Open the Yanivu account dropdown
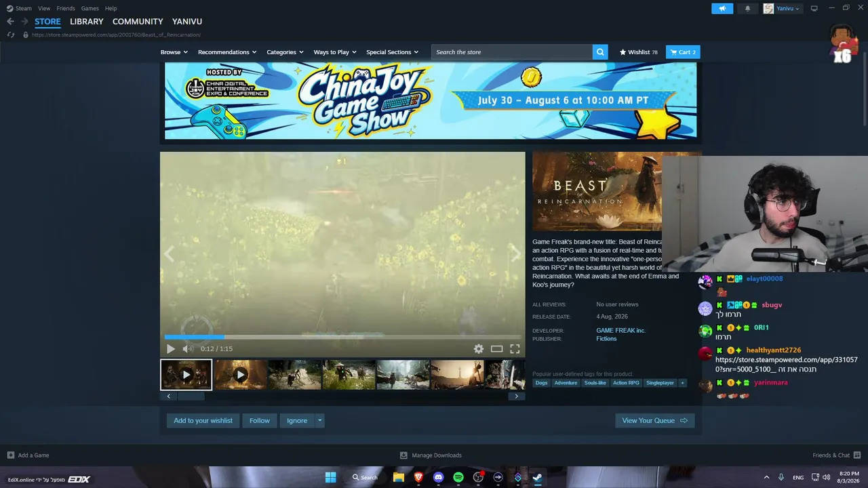The image size is (868, 488). 782,8
